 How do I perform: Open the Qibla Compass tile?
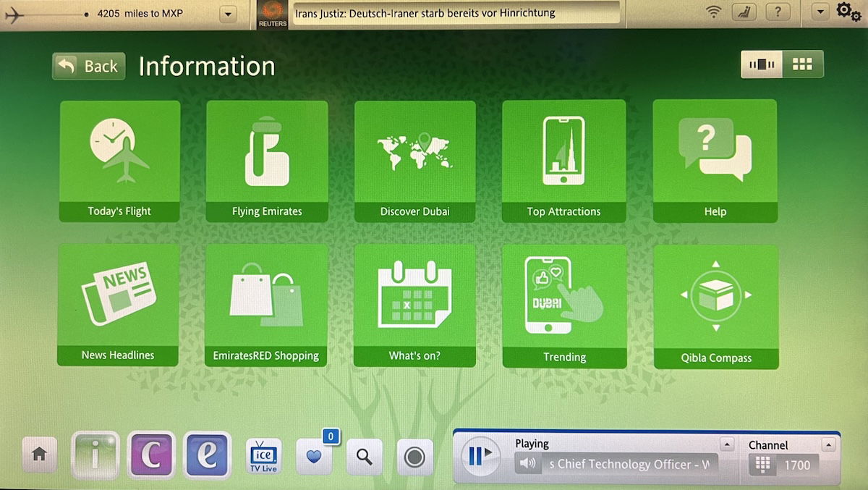tap(716, 307)
